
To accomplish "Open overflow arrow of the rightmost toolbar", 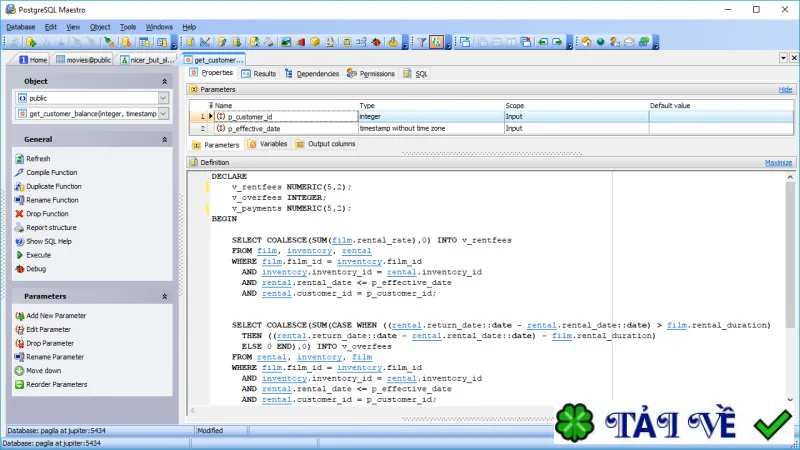I will 656,43.
